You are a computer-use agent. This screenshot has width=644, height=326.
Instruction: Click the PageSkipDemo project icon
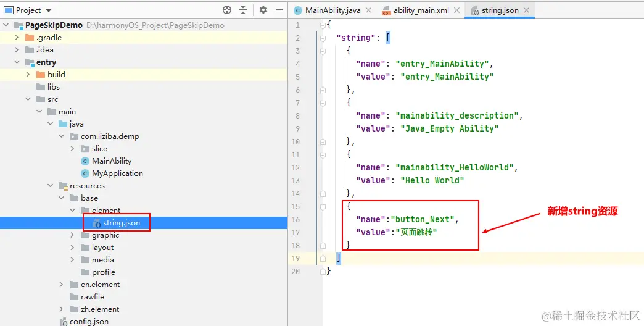(19, 25)
